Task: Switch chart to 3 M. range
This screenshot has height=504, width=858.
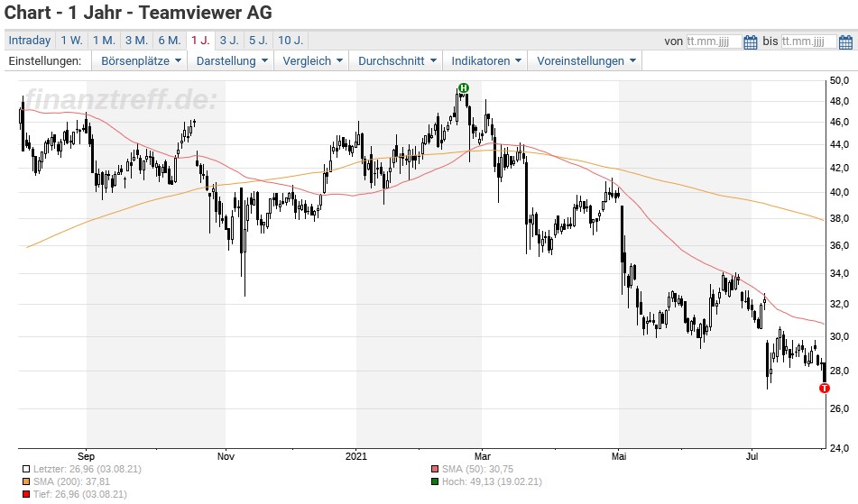Action: [137, 41]
